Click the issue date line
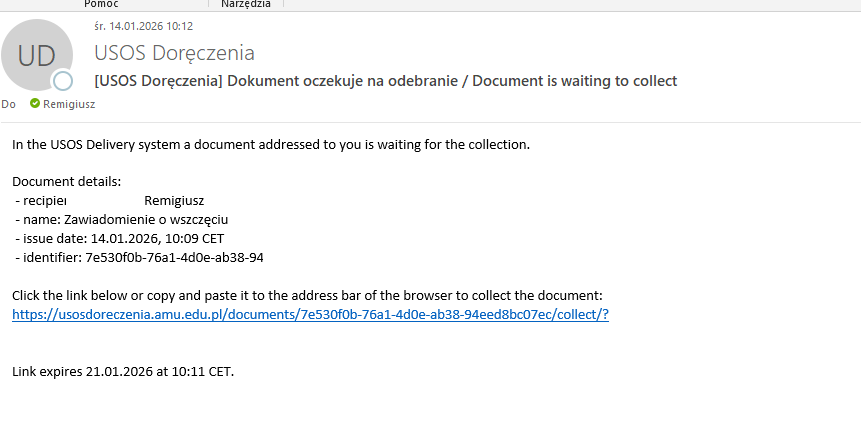Screen dimensions: 861x439 click(x=120, y=238)
